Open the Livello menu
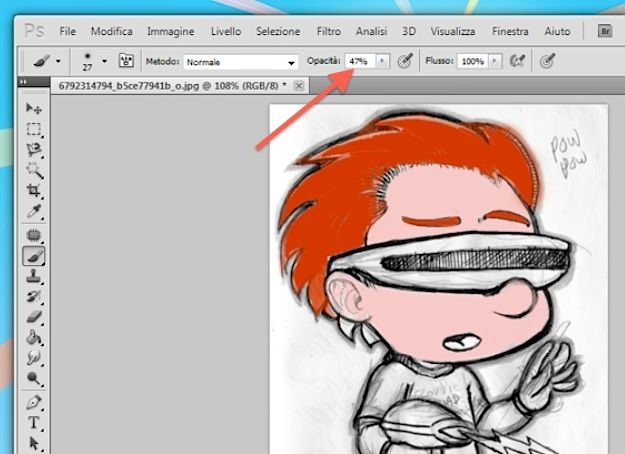625x454 pixels. point(226,31)
